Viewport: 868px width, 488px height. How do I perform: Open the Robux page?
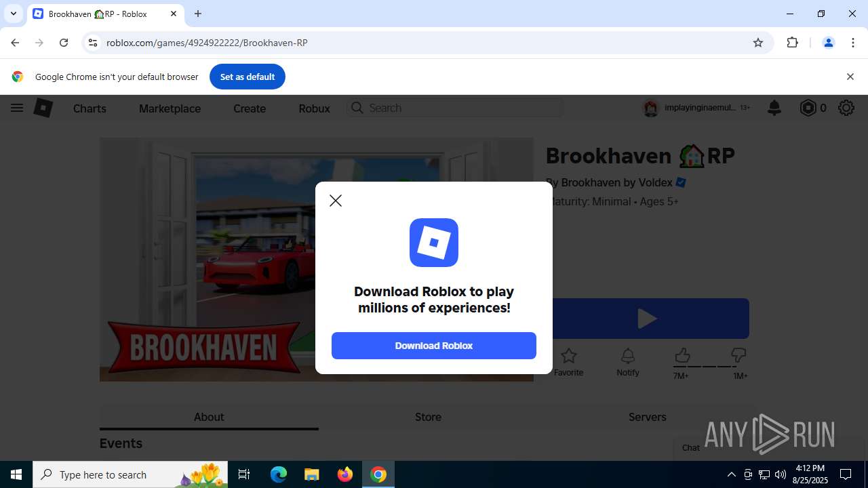coord(314,108)
